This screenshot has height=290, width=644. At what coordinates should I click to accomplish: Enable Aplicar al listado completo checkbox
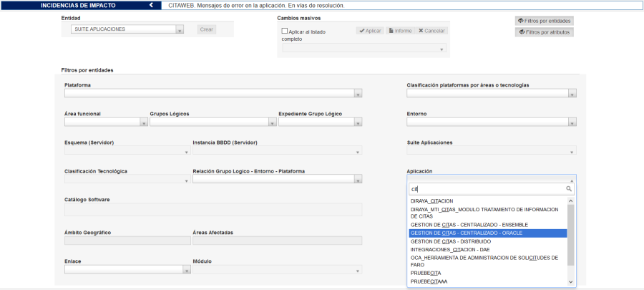point(284,32)
